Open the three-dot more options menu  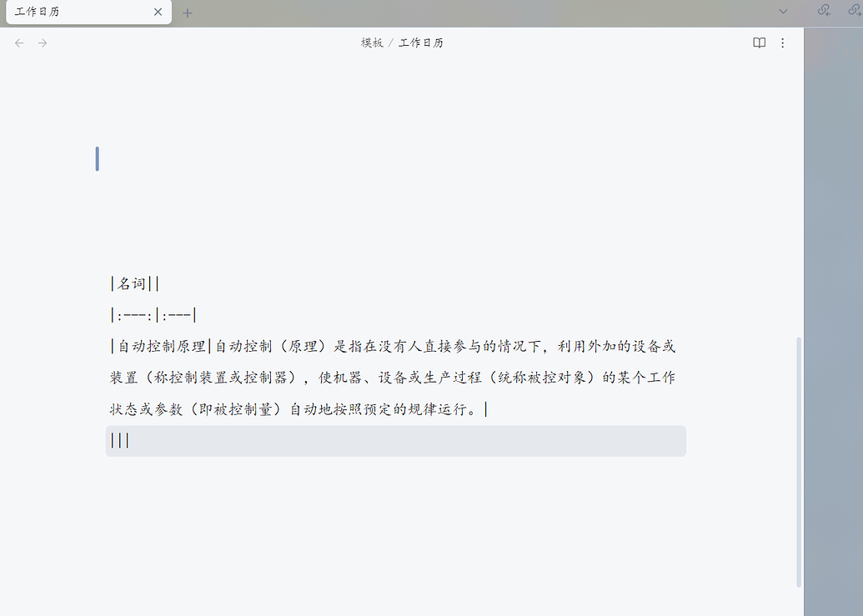coord(782,43)
